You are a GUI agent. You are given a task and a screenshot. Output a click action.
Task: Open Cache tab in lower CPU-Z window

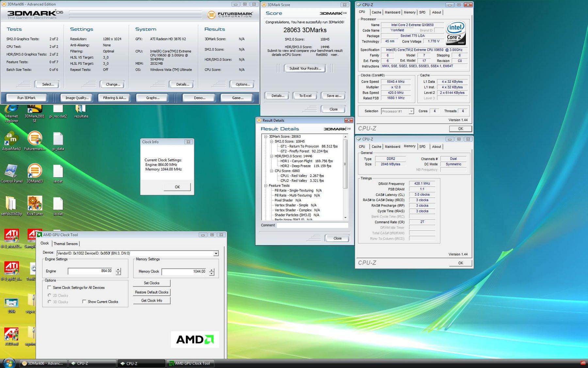[376, 147]
